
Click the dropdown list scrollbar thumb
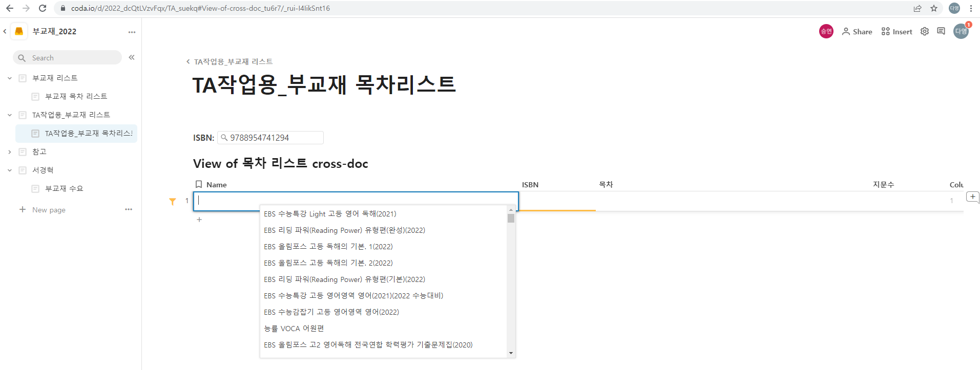(x=511, y=219)
